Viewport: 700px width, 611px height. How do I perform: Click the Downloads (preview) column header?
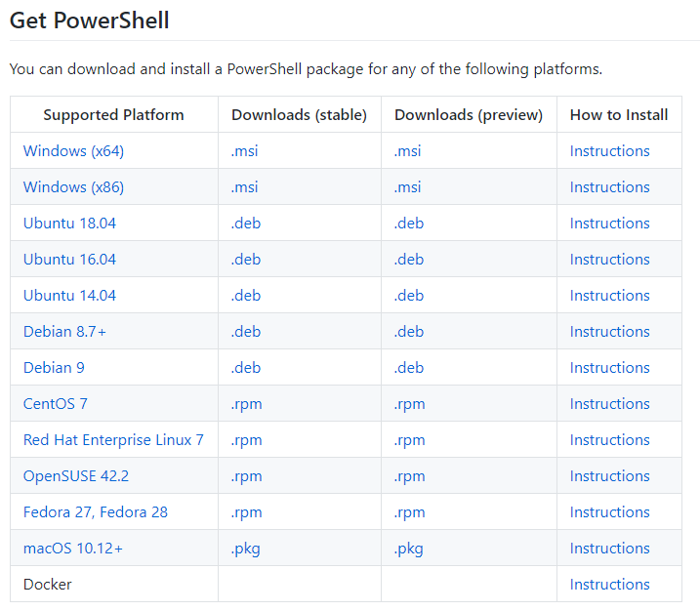pos(469,115)
